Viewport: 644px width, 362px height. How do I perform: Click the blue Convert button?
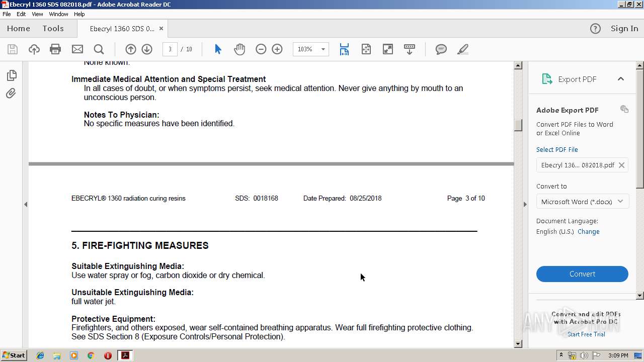[582, 274]
